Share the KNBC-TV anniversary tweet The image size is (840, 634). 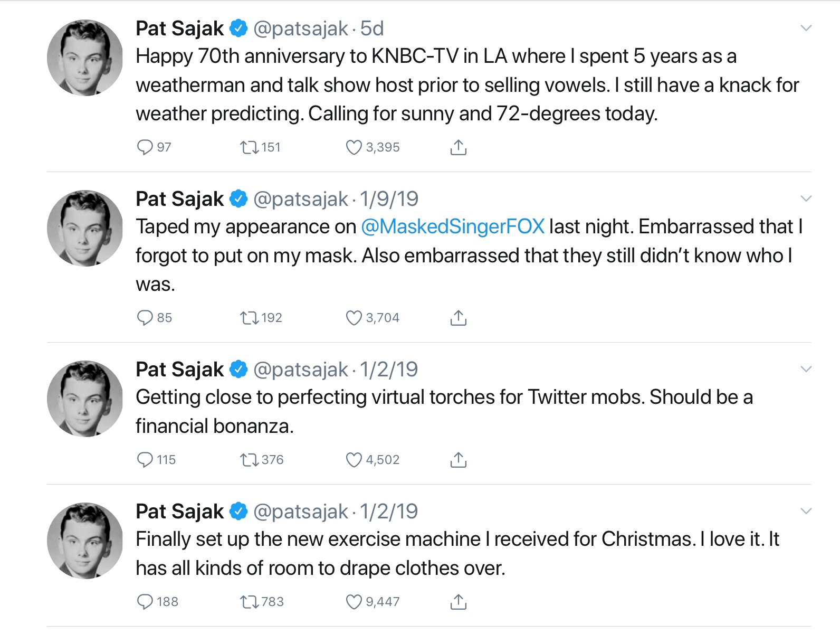point(458,147)
